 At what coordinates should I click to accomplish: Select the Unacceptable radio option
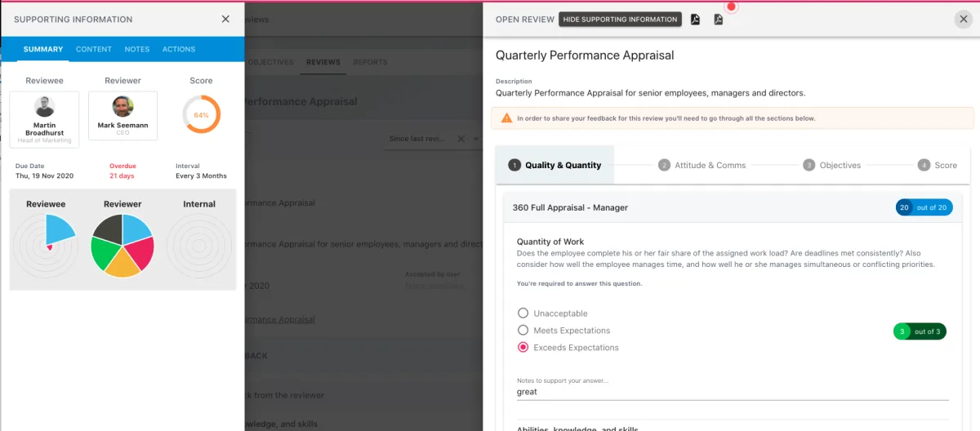point(523,313)
